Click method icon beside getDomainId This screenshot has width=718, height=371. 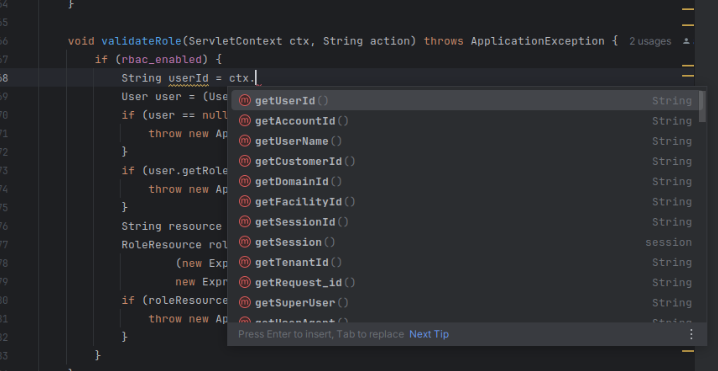pos(245,181)
